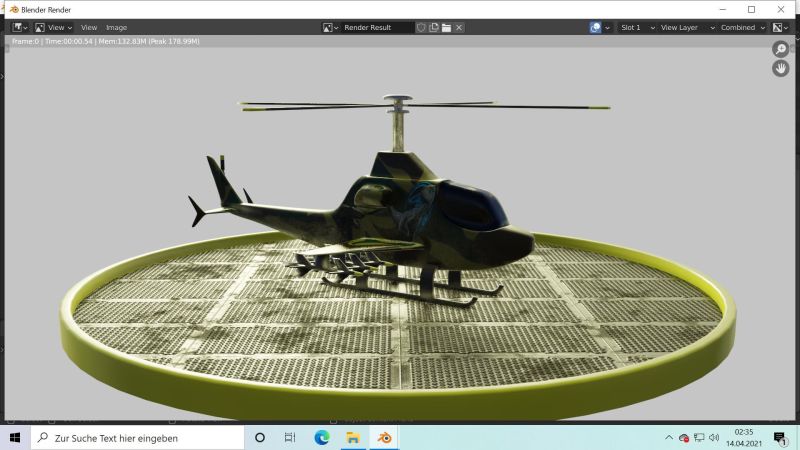Open Task View icon
Image resolution: width=800 pixels, height=450 pixels.
click(x=290, y=438)
